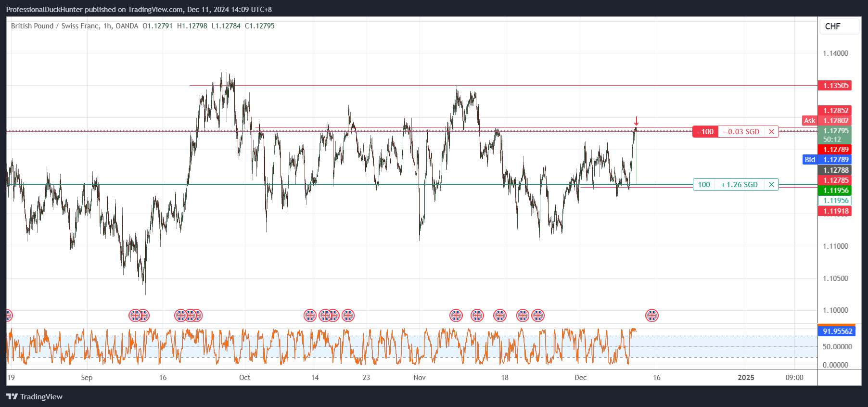Select the 1.12785 price label
Image resolution: width=868 pixels, height=407 pixels.
point(835,180)
